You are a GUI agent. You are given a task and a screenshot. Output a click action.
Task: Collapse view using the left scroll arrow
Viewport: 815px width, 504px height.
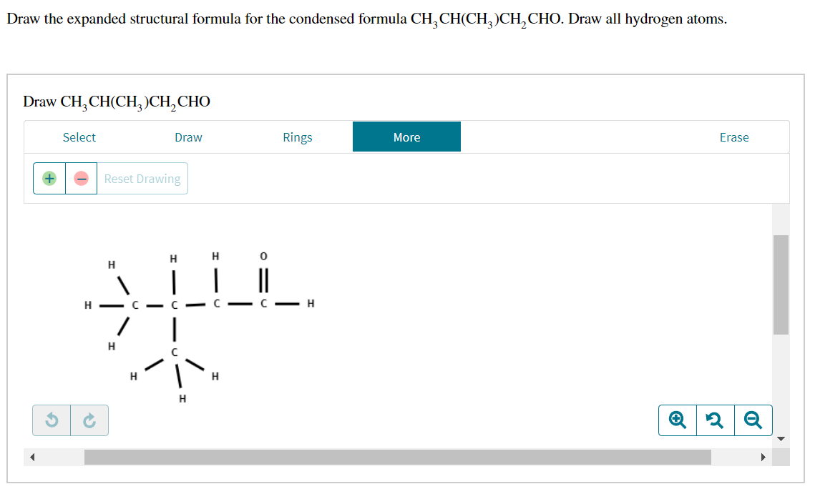pos(31,457)
